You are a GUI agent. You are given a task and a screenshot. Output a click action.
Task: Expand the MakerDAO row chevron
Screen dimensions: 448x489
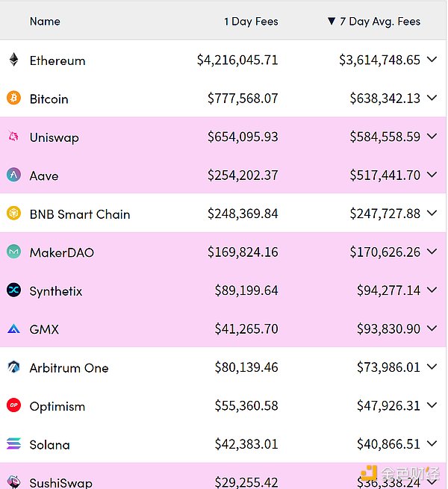coord(432,252)
